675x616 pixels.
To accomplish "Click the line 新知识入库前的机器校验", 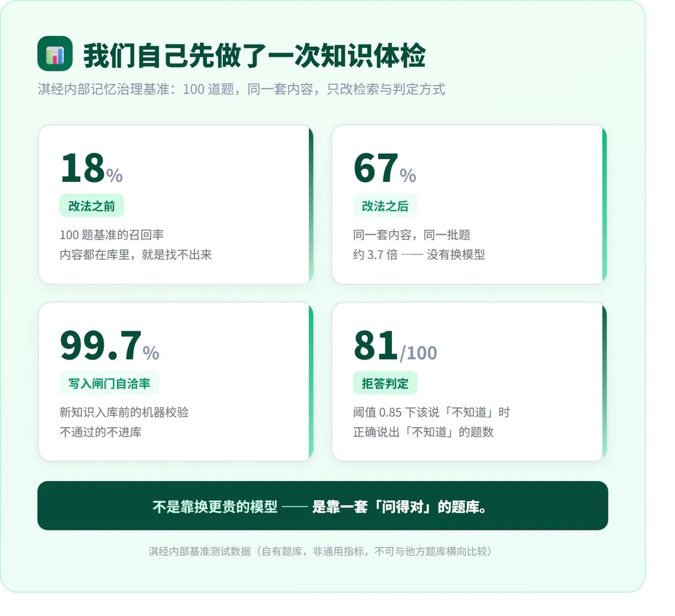I will [x=124, y=412].
